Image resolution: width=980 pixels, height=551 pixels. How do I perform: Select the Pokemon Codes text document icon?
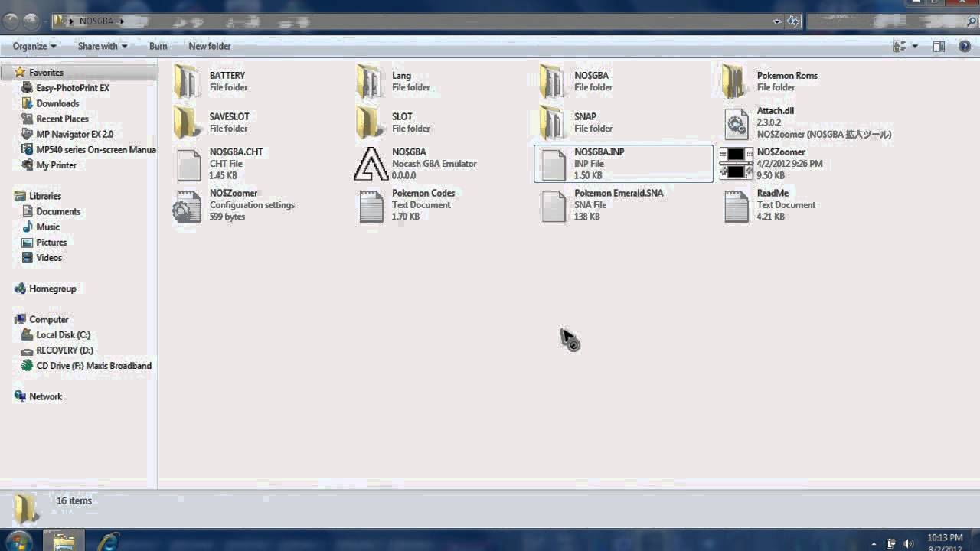pos(371,207)
